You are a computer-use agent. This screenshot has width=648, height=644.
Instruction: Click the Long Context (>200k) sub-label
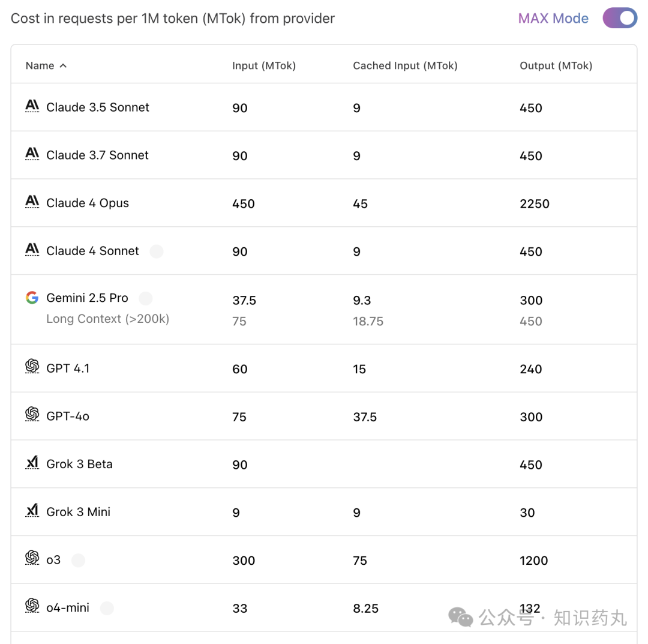tap(107, 319)
